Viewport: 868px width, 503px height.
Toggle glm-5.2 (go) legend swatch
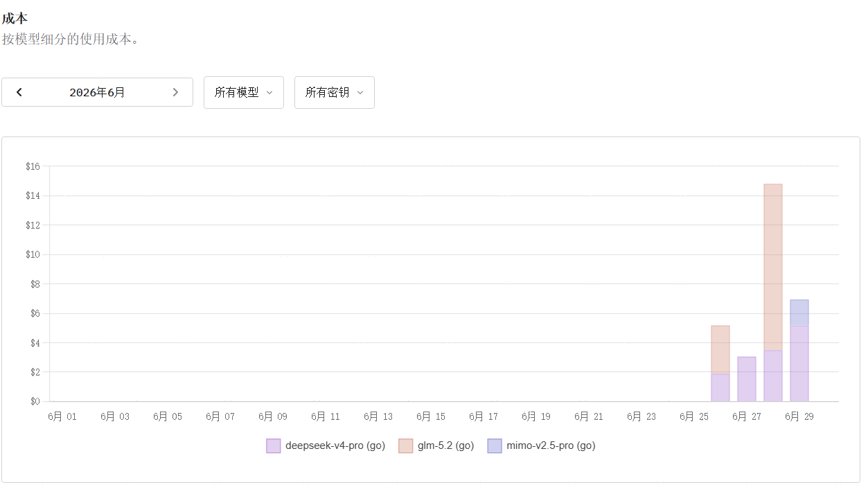[406, 445]
